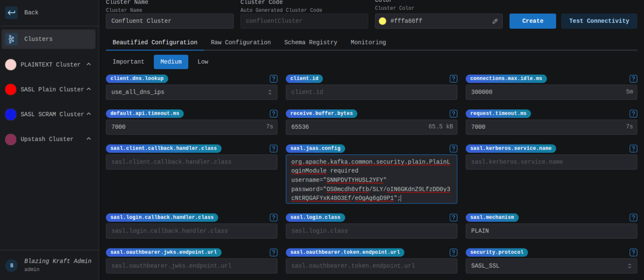Click the Blazing Kraft Admin avatar
The width and height of the screenshot is (644, 280).
11,265
